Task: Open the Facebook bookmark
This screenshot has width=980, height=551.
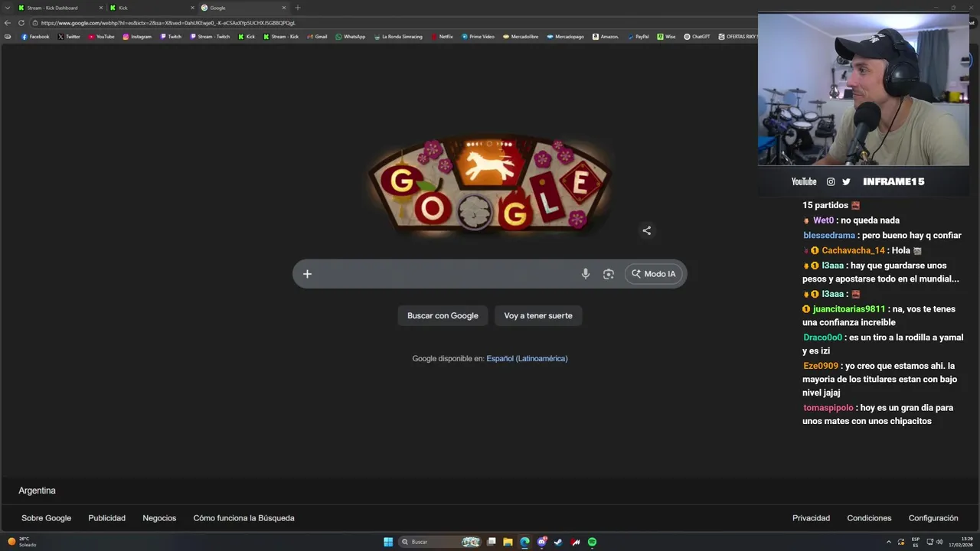Action: (35, 37)
